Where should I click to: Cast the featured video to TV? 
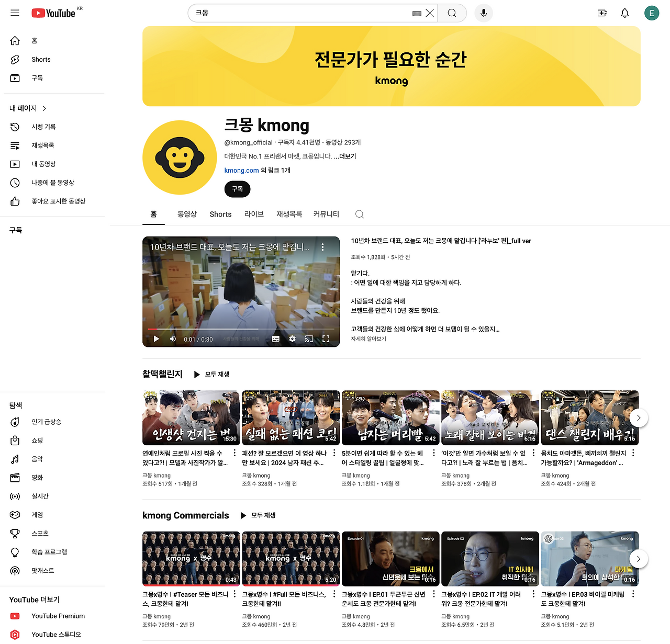[x=309, y=339]
